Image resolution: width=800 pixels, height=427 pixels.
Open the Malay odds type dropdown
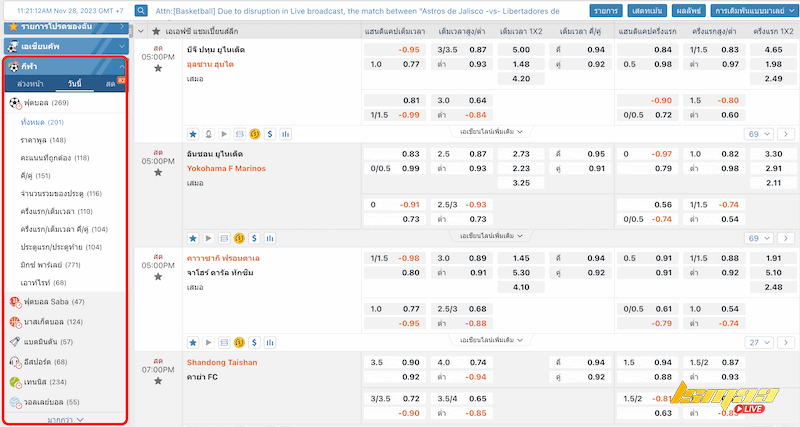pyautogui.click(x=755, y=10)
